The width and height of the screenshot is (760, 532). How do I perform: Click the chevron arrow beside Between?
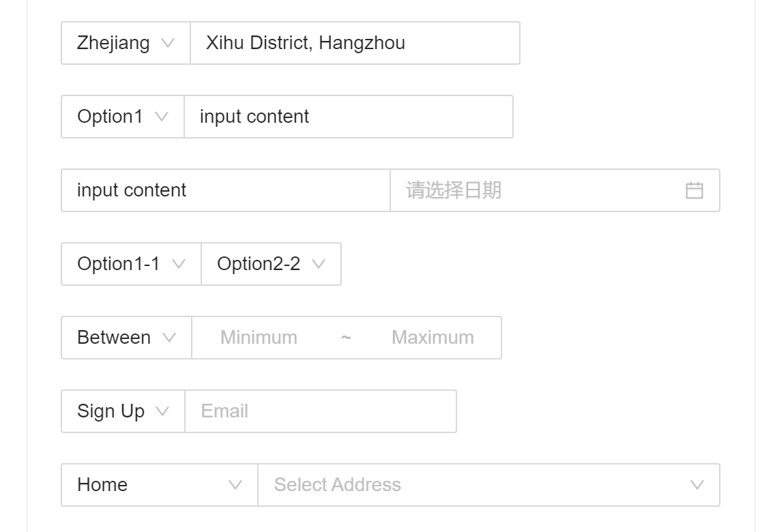169,338
